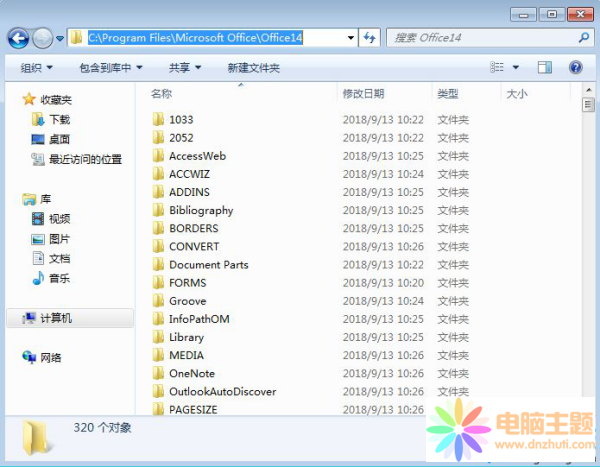This screenshot has height=467, width=600.
Task: Click the 搜索 Office14 search box
Action: 480,38
